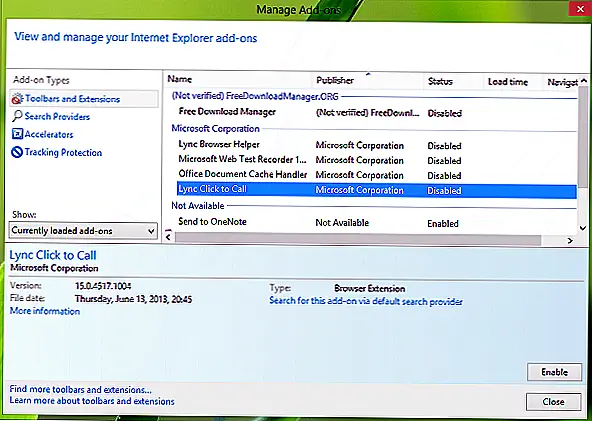The width and height of the screenshot is (592, 421).
Task: Close the Manage Add-ons window with X
Action: pyautogui.click(x=580, y=9)
